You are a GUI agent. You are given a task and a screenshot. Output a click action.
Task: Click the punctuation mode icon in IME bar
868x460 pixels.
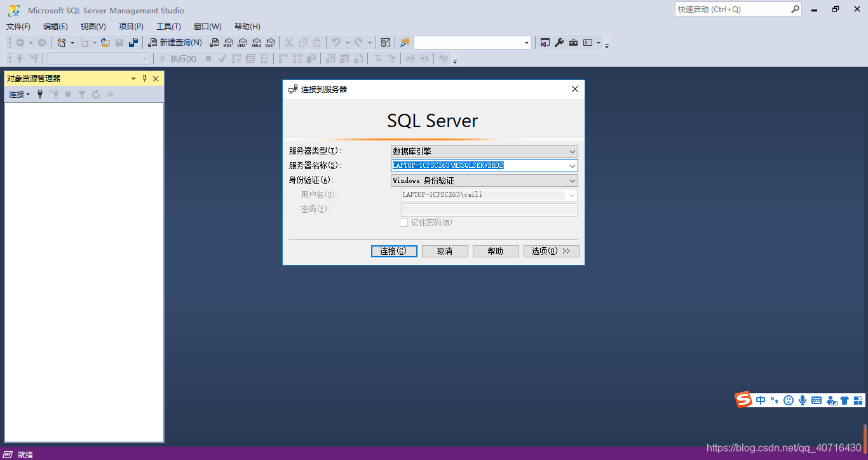point(774,400)
